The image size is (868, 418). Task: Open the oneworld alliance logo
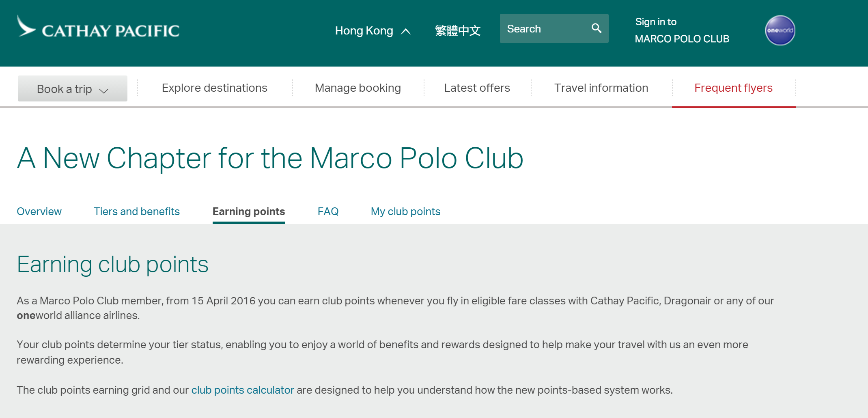tap(780, 30)
